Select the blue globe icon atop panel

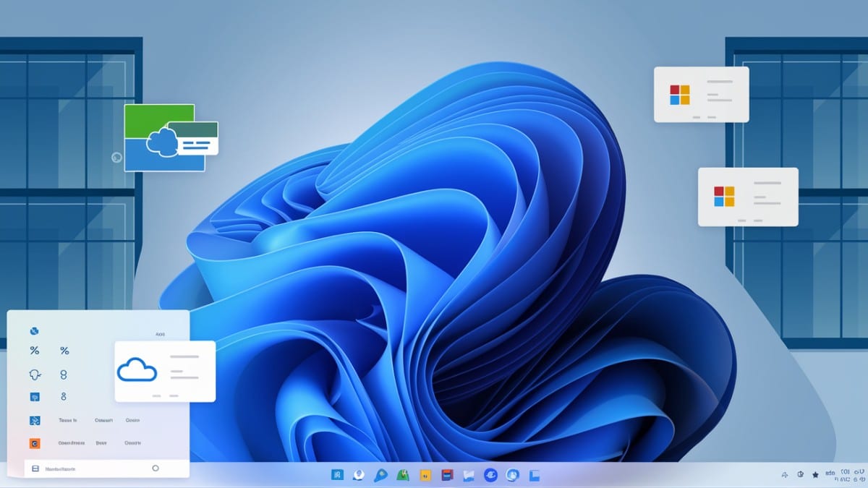click(33, 331)
